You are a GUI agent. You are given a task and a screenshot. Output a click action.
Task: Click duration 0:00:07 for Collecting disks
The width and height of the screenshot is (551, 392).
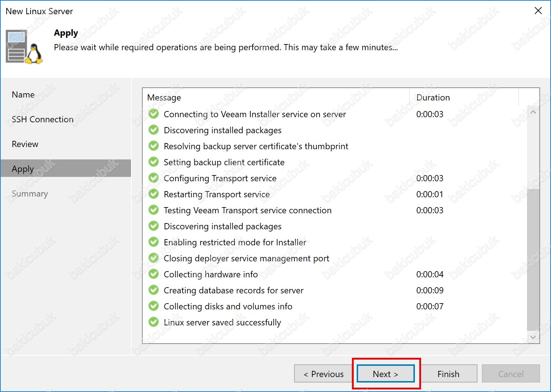[430, 306]
